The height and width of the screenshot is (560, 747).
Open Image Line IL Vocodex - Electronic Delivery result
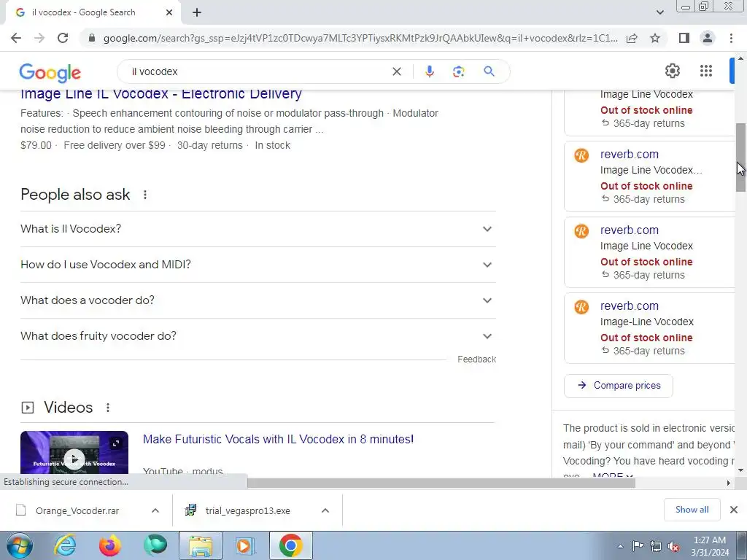tap(161, 94)
